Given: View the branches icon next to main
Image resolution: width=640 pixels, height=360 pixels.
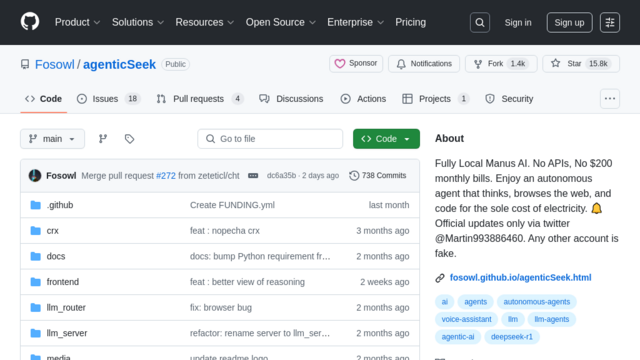Looking at the screenshot, I should pyautogui.click(x=103, y=139).
